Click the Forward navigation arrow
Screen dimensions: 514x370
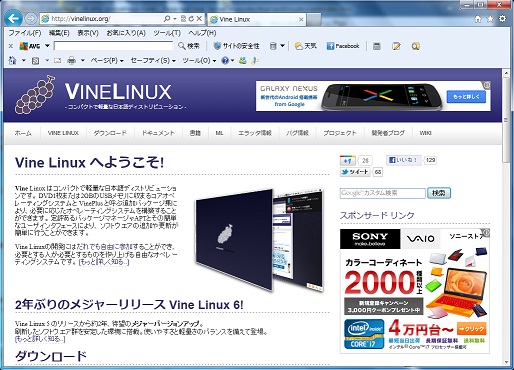pyautogui.click(x=31, y=19)
